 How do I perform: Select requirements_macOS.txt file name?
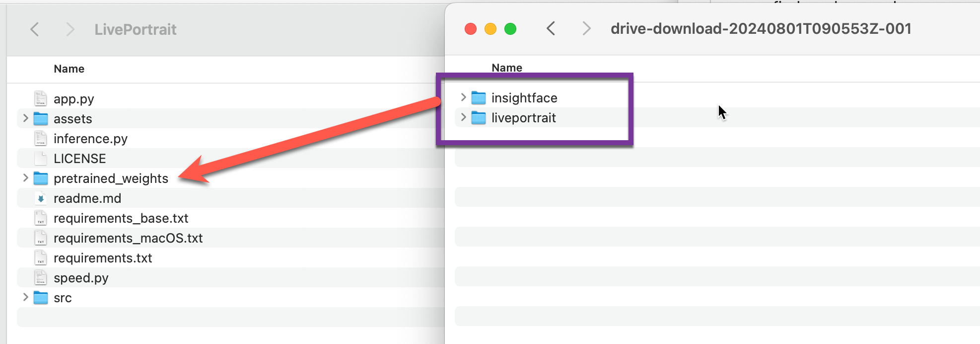click(128, 238)
